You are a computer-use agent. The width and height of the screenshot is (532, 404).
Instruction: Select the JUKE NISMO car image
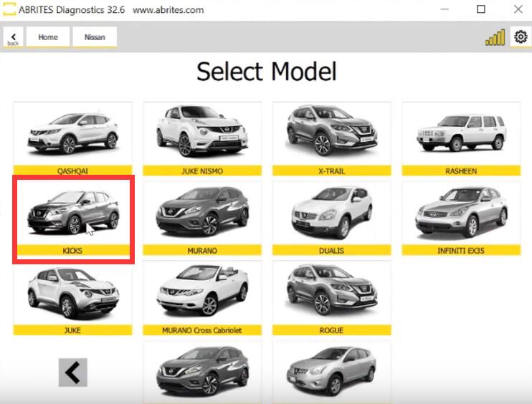point(202,133)
